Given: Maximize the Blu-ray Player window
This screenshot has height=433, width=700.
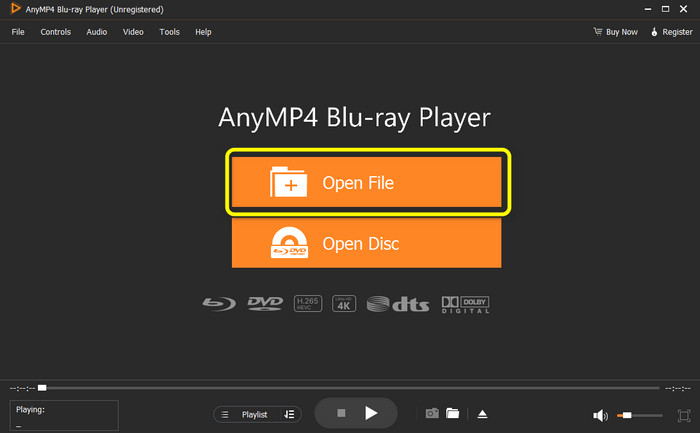Looking at the screenshot, I should click(x=665, y=9).
